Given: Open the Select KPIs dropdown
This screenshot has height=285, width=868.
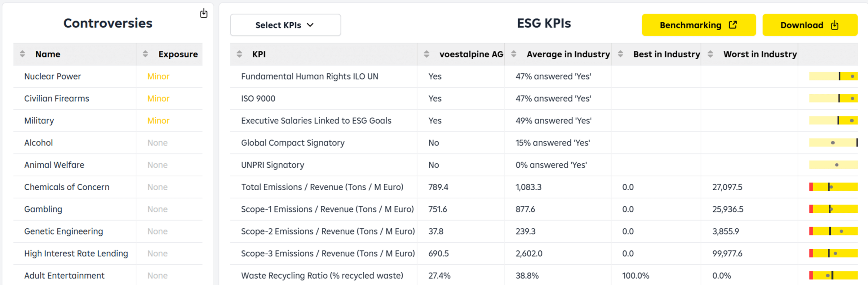Looking at the screenshot, I should pyautogui.click(x=285, y=25).
